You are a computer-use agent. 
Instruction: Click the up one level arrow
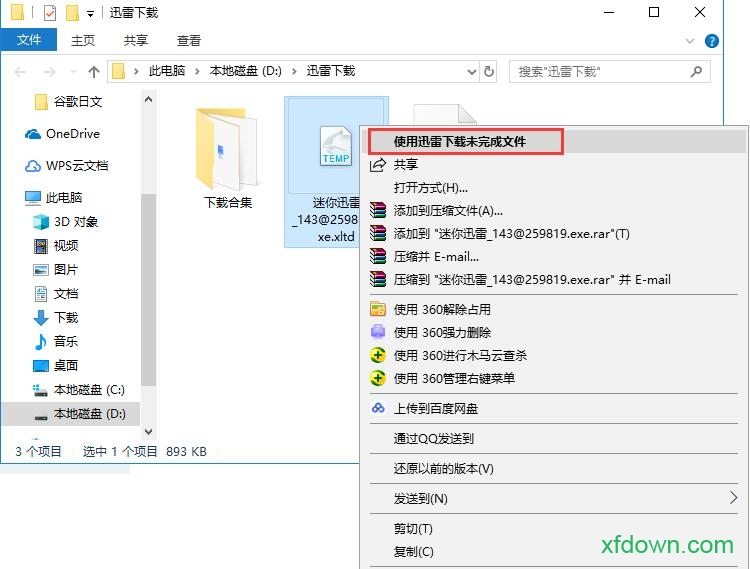94,72
